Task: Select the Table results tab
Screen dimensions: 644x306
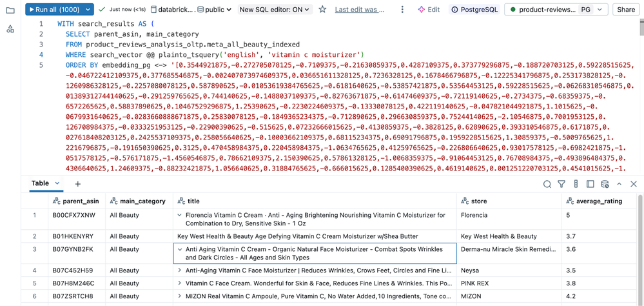Action: (41, 183)
